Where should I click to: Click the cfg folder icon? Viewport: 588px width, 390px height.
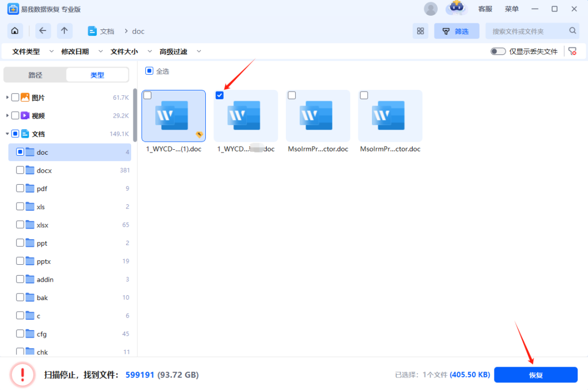[x=30, y=334]
